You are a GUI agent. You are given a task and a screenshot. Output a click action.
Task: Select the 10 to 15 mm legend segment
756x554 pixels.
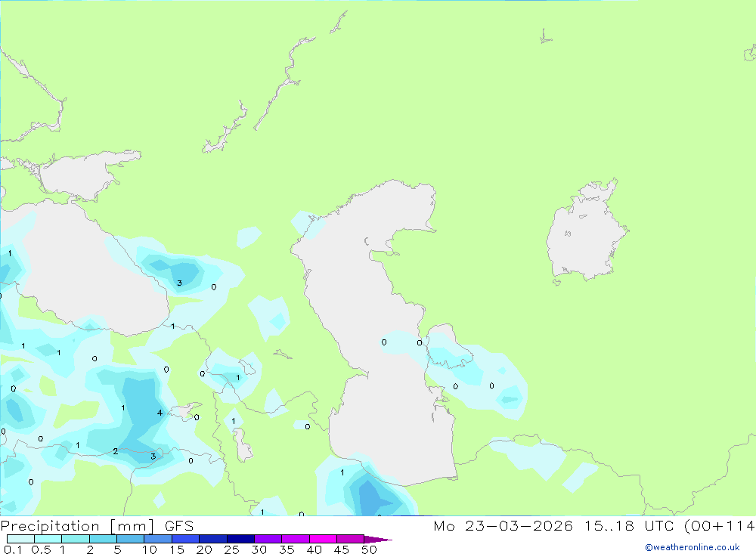click(x=158, y=539)
